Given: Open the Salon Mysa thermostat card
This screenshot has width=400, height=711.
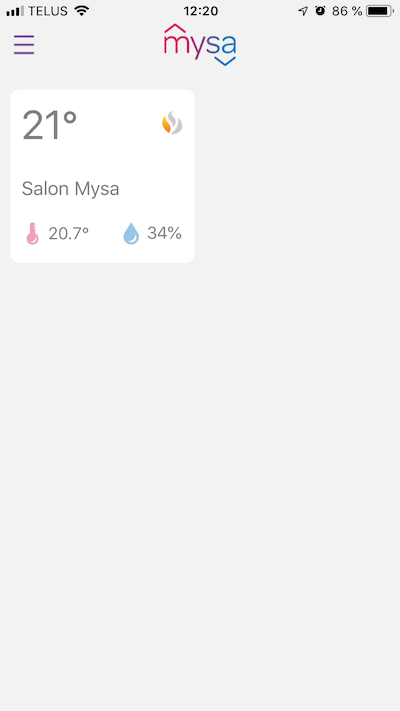Looking at the screenshot, I should (x=102, y=176).
